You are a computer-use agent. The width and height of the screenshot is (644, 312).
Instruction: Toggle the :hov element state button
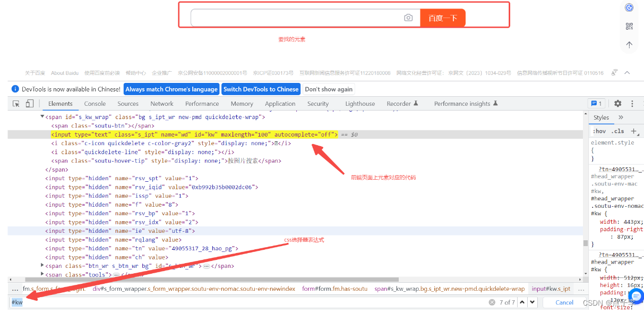click(x=599, y=131)
